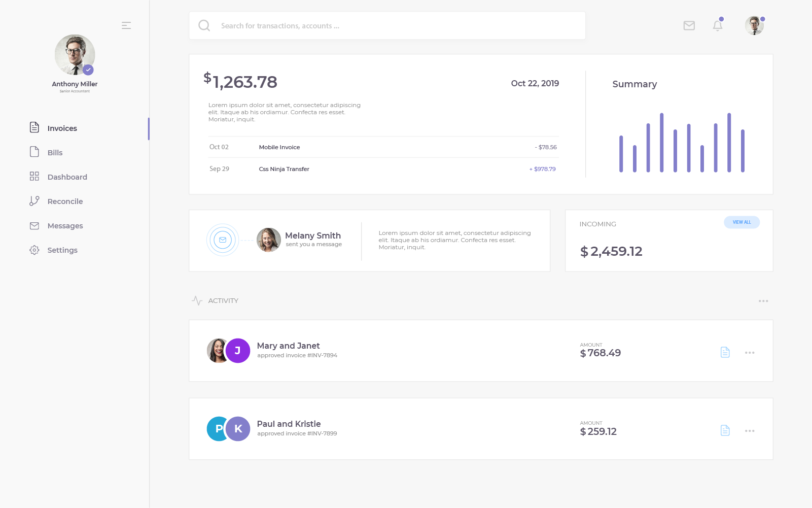Click the Settings gear icon in sidebar
The width and height of the screenshot is (812, 508).
pos(34,250)
